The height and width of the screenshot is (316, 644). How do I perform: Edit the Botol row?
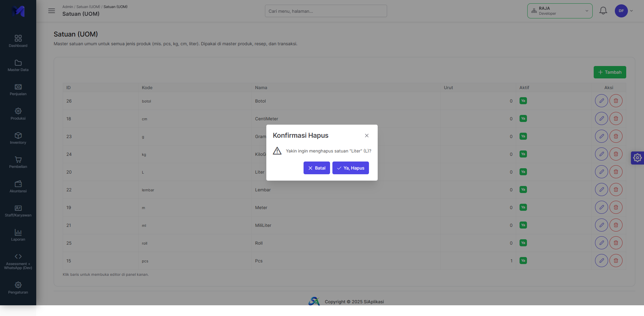601,101
